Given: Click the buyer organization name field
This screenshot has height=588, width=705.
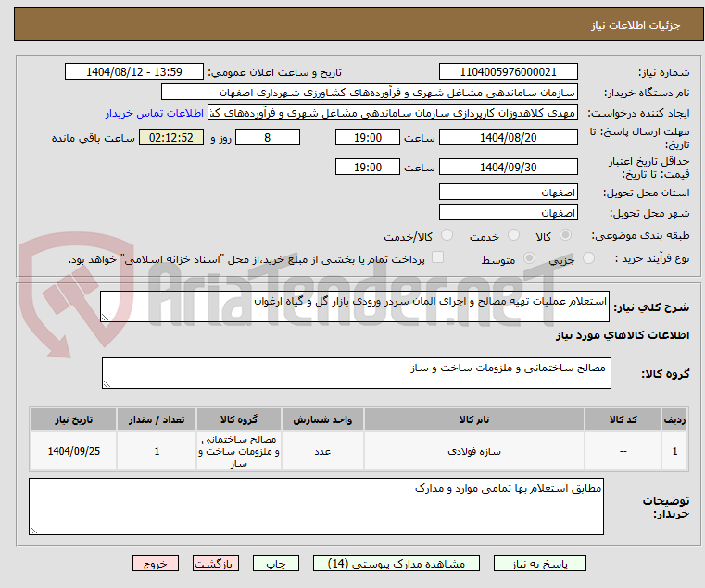Looking at the screenshot, I should (x=369, y=93).
